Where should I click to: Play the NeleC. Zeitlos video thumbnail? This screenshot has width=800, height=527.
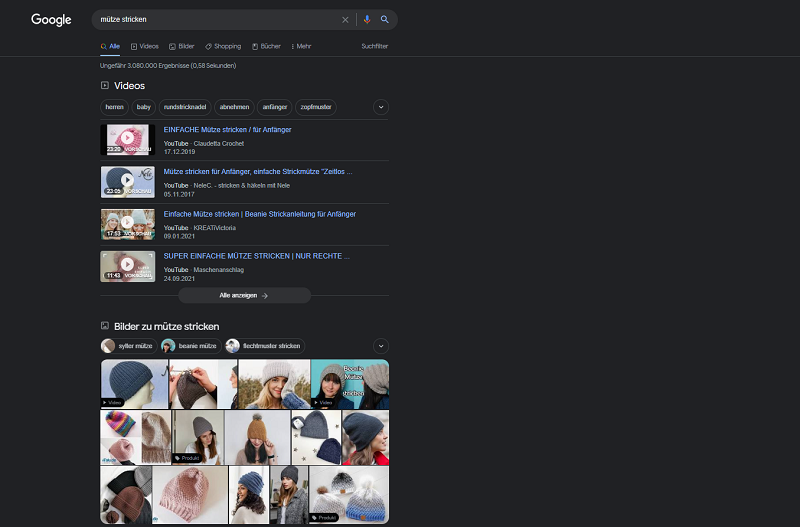click(128, 182)
